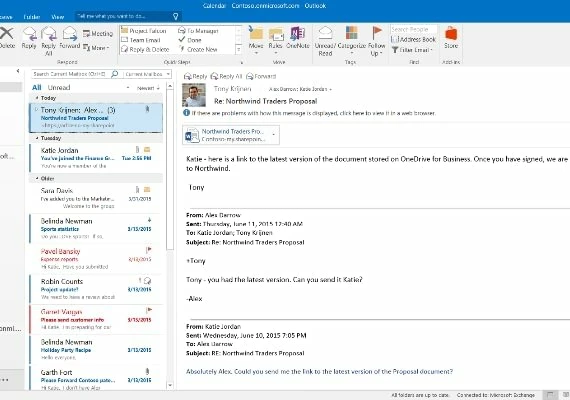Open the More respond options
Screen dimensions: 570x400
click(96, 48)
